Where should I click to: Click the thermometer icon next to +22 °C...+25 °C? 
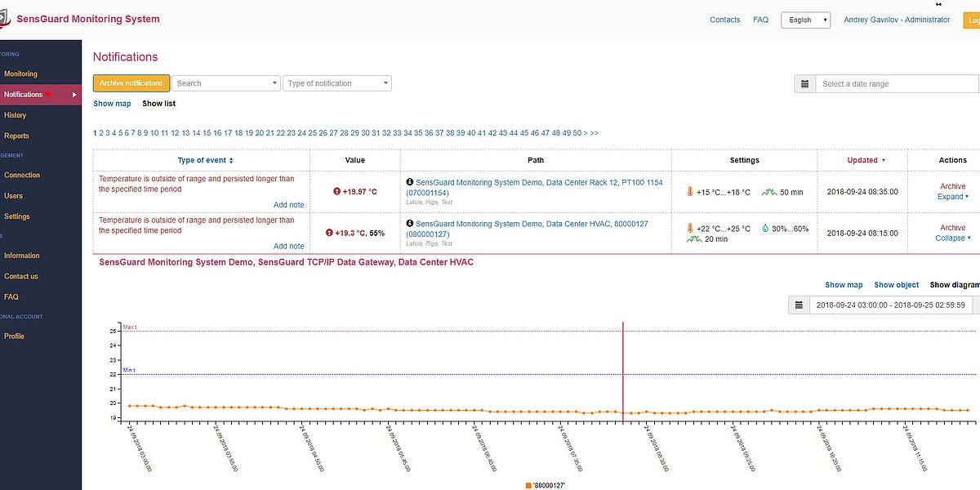690,229
